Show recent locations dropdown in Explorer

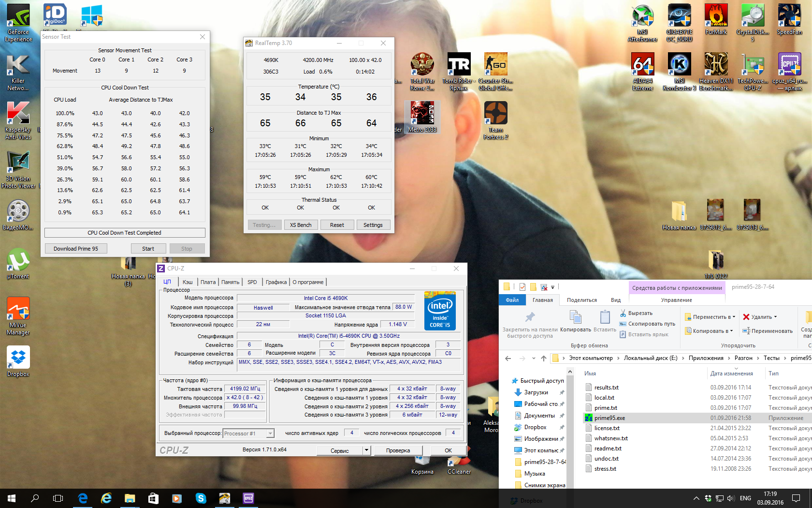pos(534,358)
